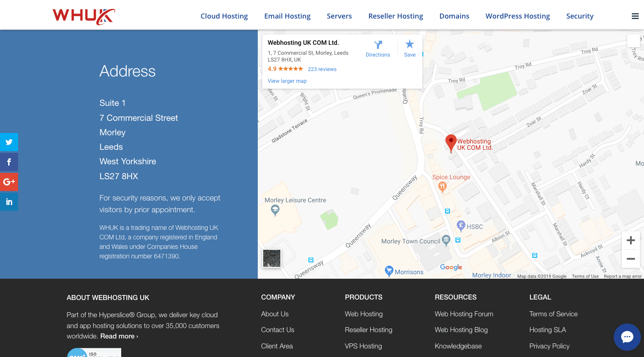Visit the Web Hosting Blog link
The width and height of the screenshot is (644, 357).
pos(461,330)
